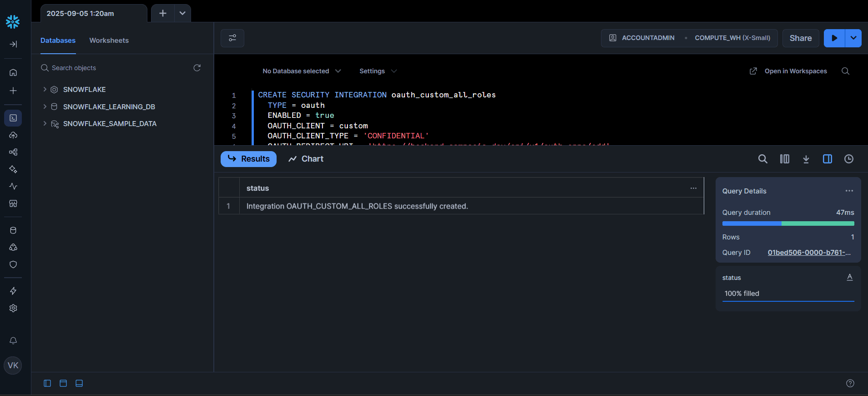The image size is (868, 396).
Task: Click the CREATE SECURITY INTEGRATION code line
Action: tap(377, 95)
